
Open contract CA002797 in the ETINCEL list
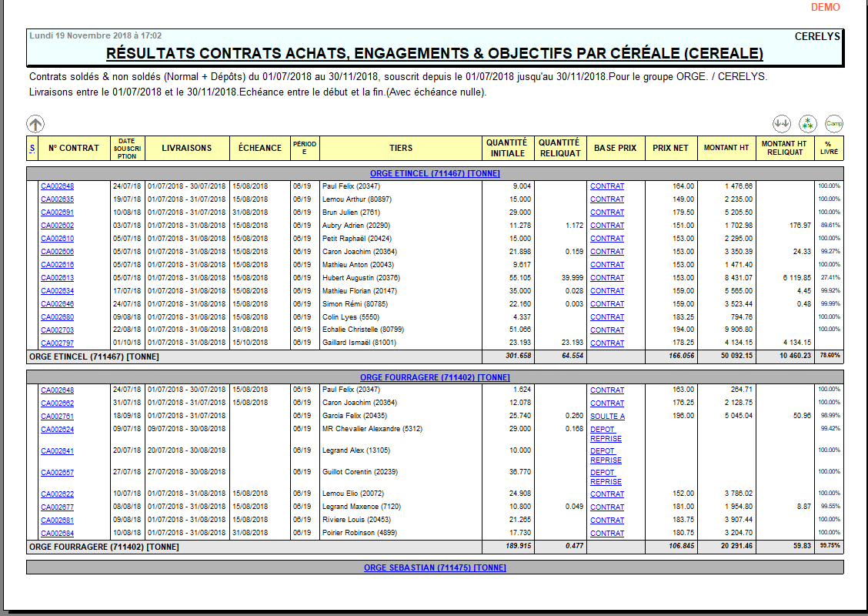pos(58,343)
